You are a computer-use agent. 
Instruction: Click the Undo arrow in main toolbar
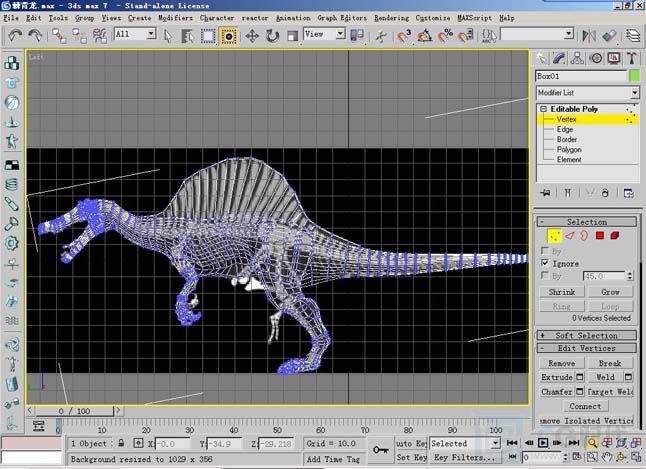coord(15,36)
